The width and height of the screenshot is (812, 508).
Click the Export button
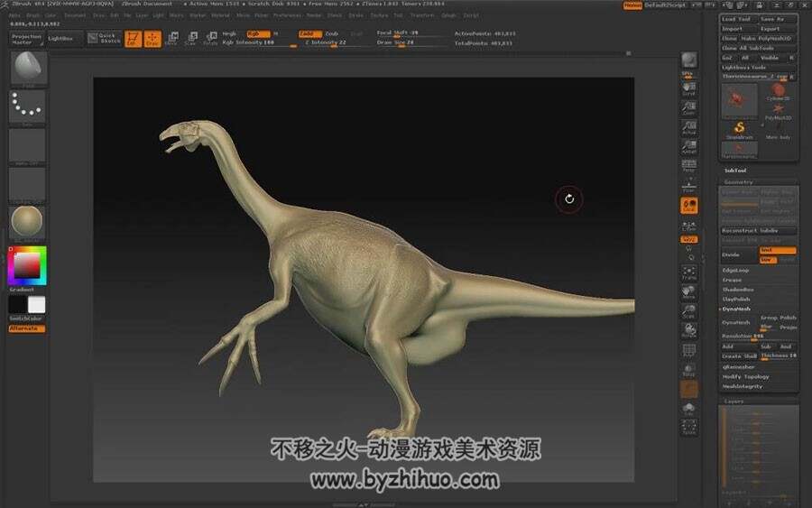tap(778, 29)
